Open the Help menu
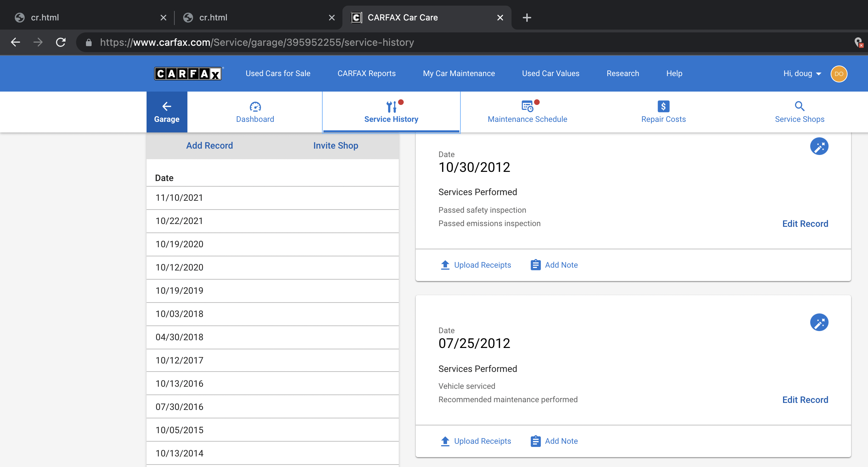 coord(674,74)
